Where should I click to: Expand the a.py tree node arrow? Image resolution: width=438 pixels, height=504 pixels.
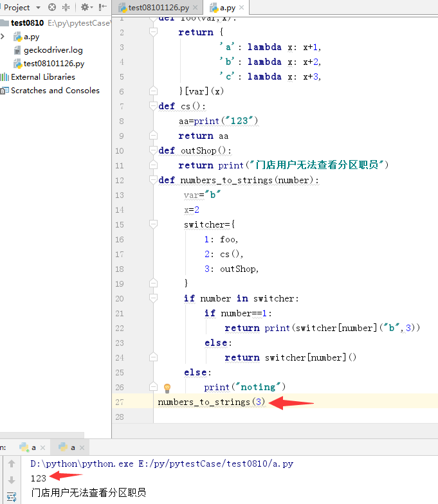[x=4, y=37]
